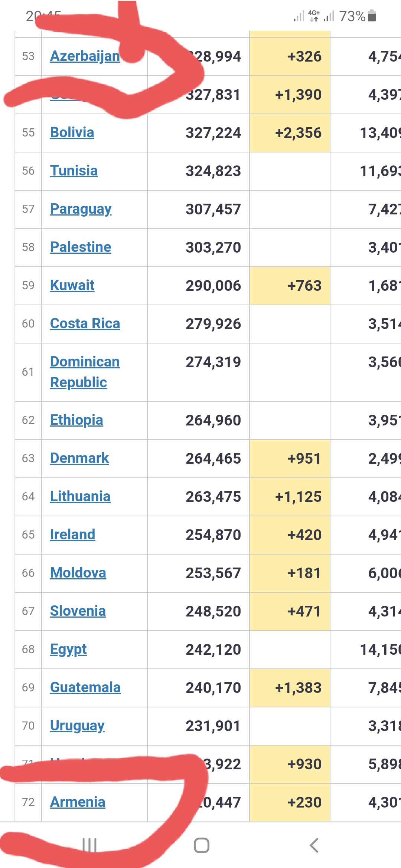Tap the 4G+ network indicator
This screenshot has width=401, height=868.
tap(314, 16)
